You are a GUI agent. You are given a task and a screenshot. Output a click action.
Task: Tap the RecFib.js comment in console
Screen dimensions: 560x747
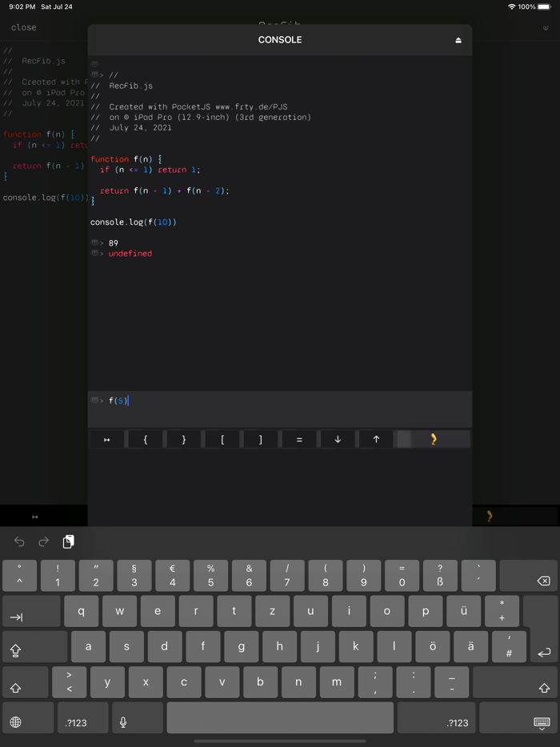click(130, 86)
